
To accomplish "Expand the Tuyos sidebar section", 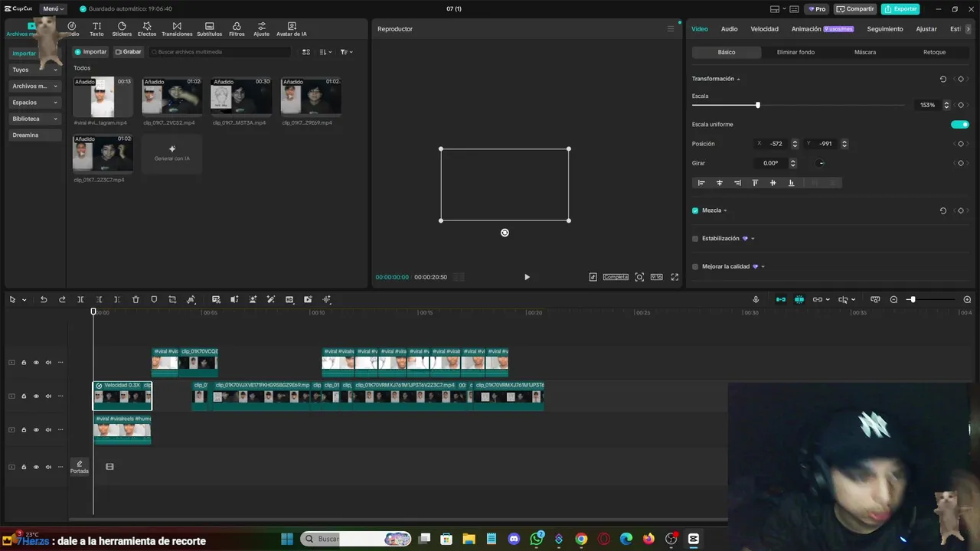I will tap(35, 70).
